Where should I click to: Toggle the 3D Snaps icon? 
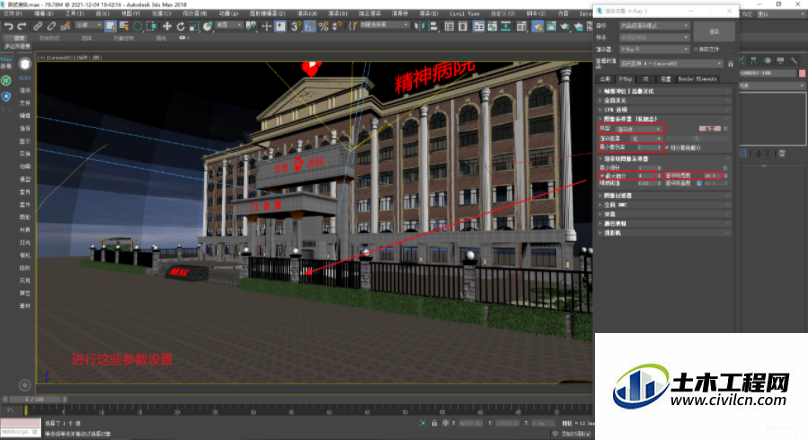pos(296,26)
